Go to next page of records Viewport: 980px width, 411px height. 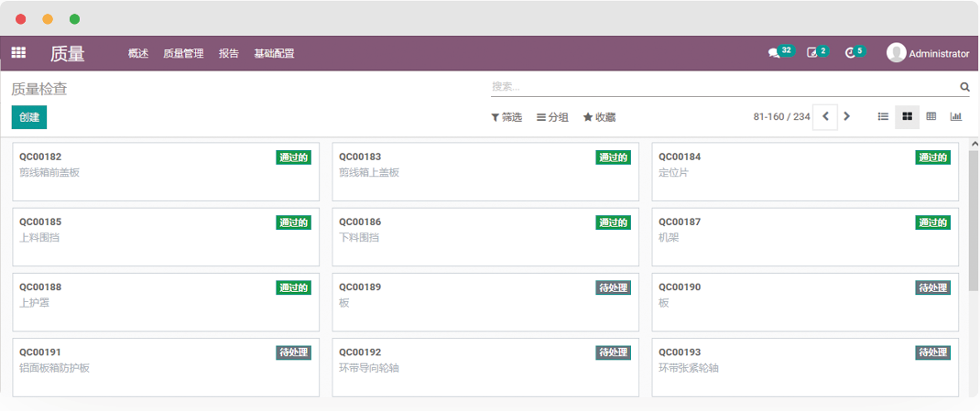847,116
